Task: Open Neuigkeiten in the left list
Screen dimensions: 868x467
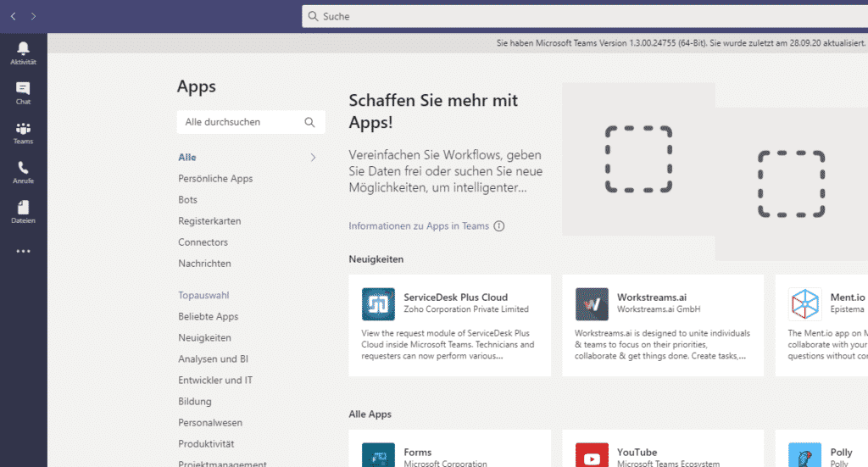Action: [204, 337]
